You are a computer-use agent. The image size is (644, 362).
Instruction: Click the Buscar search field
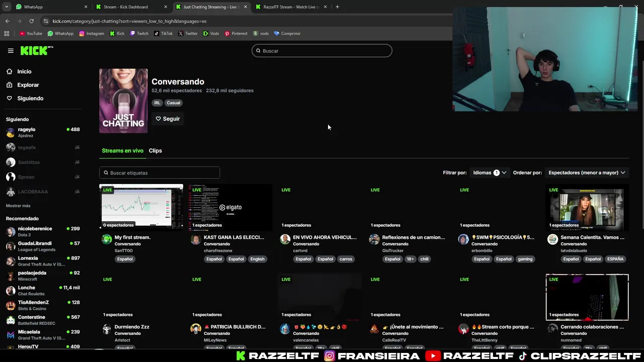[322, 51]
